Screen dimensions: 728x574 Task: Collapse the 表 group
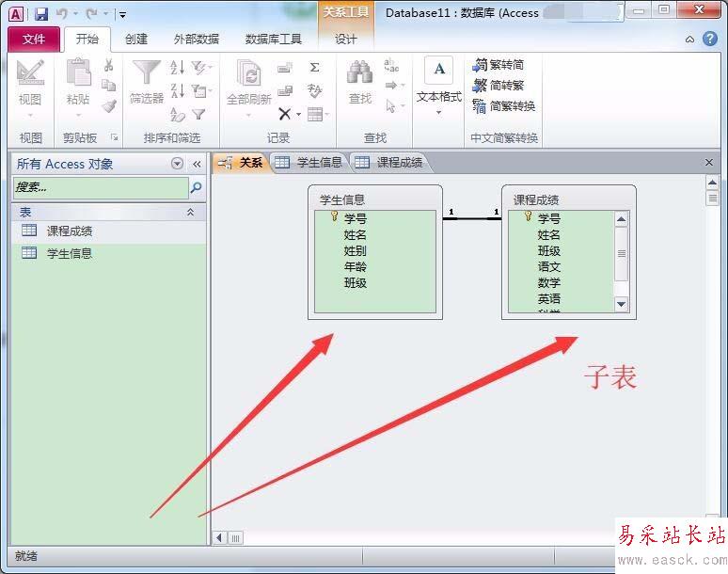(190, 213)
